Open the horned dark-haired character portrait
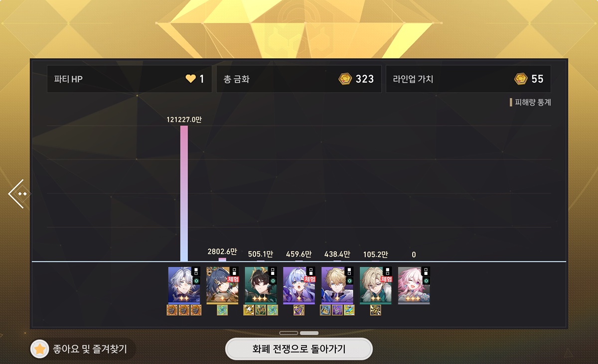 261,285
